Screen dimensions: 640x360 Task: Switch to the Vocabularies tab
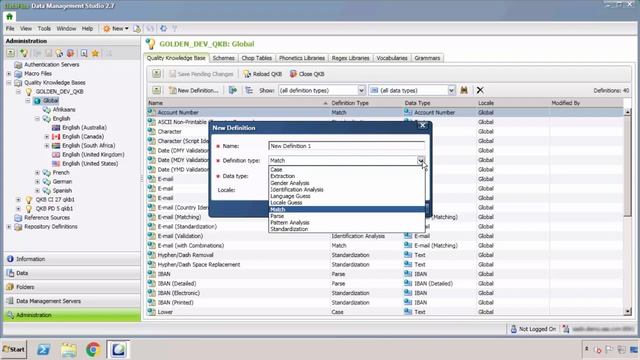(392, 58)
